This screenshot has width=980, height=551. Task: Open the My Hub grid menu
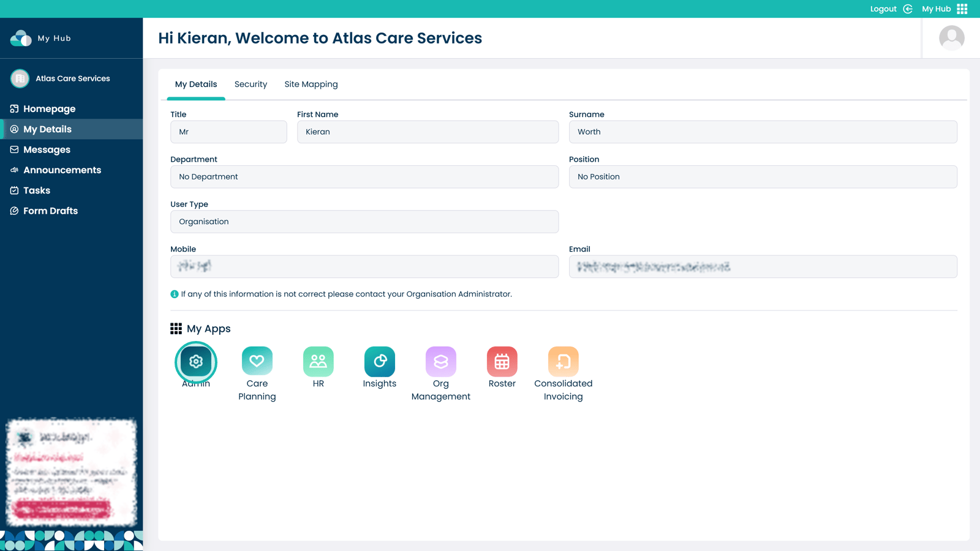click(x=962, y=9)
